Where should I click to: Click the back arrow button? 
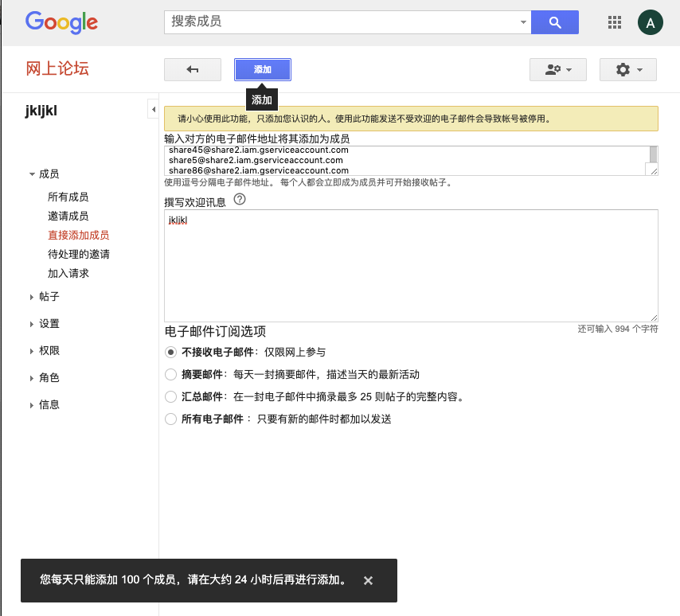192,70
